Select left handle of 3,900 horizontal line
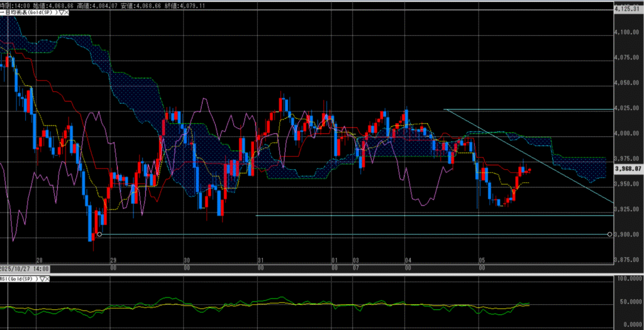 coord(99,234)
